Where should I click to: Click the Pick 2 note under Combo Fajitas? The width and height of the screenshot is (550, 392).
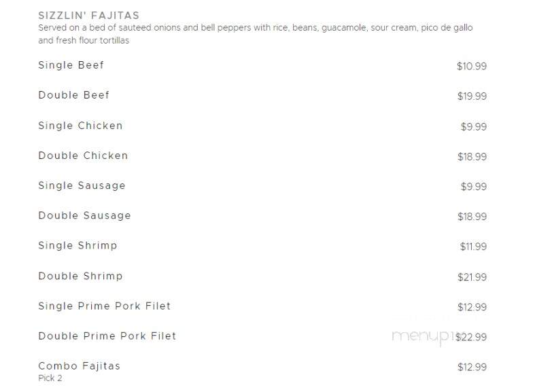pos(50,378)
